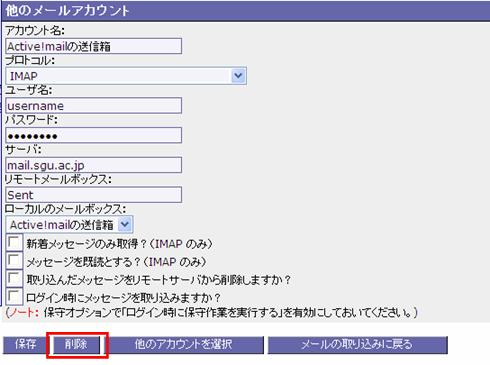Screen dimensions: 490x365
Task: Click the ユーザ名 field containing username
Action: (x=93, y=106)
